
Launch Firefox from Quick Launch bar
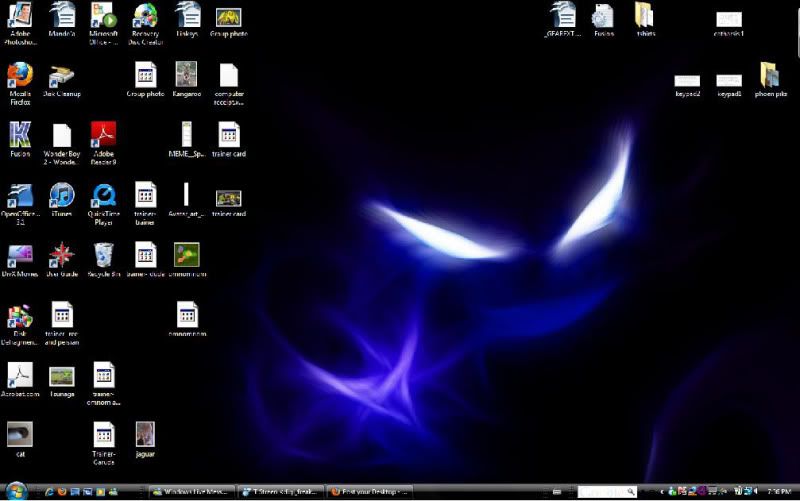62,492
